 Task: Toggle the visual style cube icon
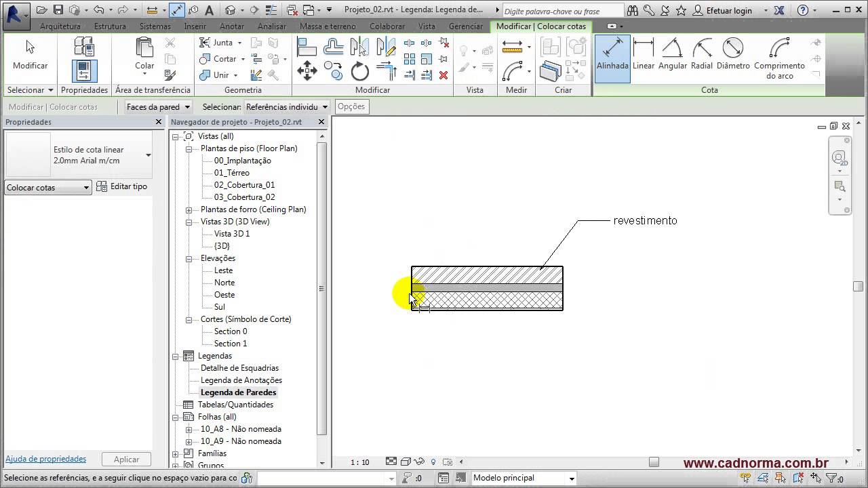tap(405, 462)
